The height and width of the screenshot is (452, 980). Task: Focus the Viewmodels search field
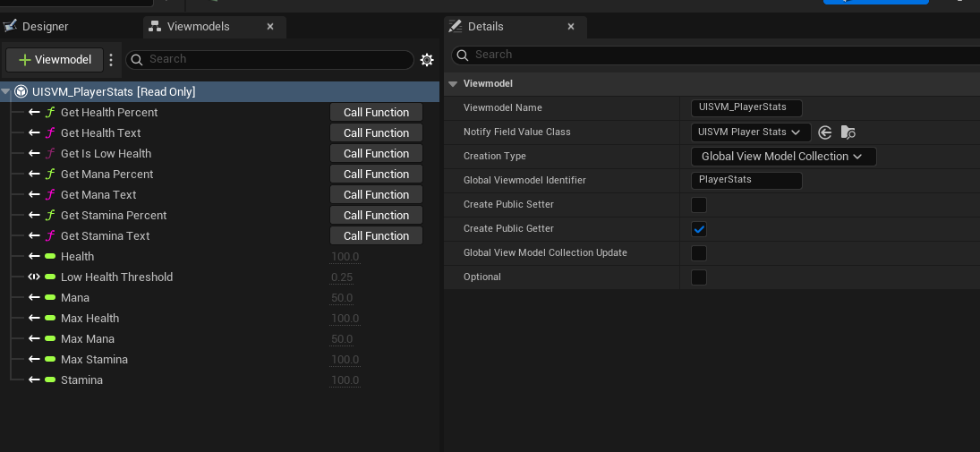click(x=270, y=59)
